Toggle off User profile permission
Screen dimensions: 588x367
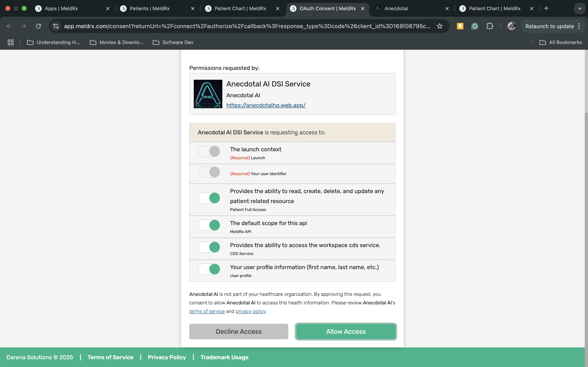(x=209, y=269)
